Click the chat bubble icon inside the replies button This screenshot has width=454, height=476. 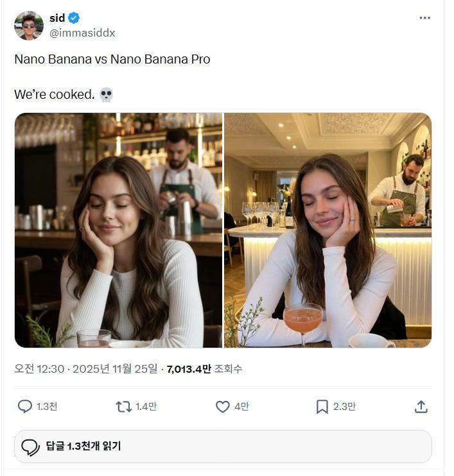point(31,446)
